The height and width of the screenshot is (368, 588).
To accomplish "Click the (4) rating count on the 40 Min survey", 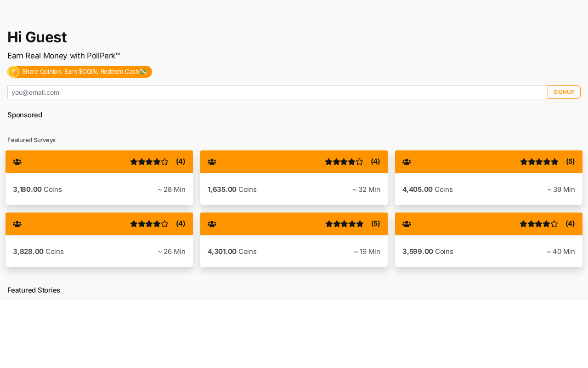I will click(570, 224).
